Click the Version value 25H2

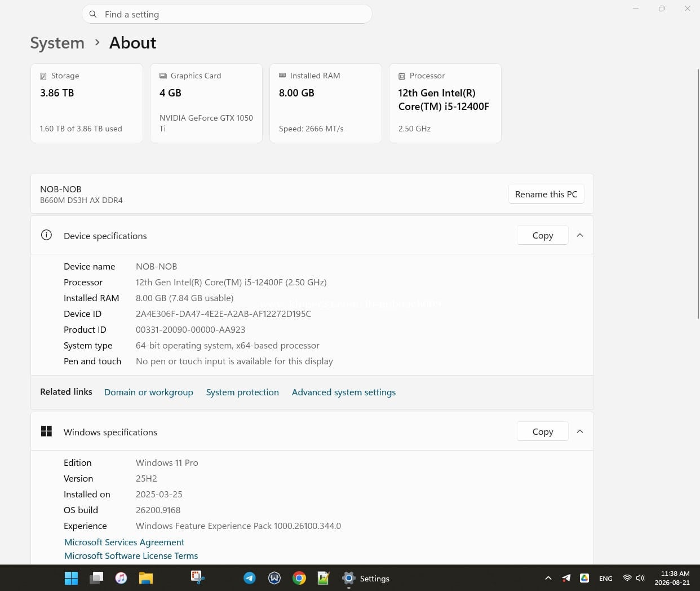(x=146, y=478)
